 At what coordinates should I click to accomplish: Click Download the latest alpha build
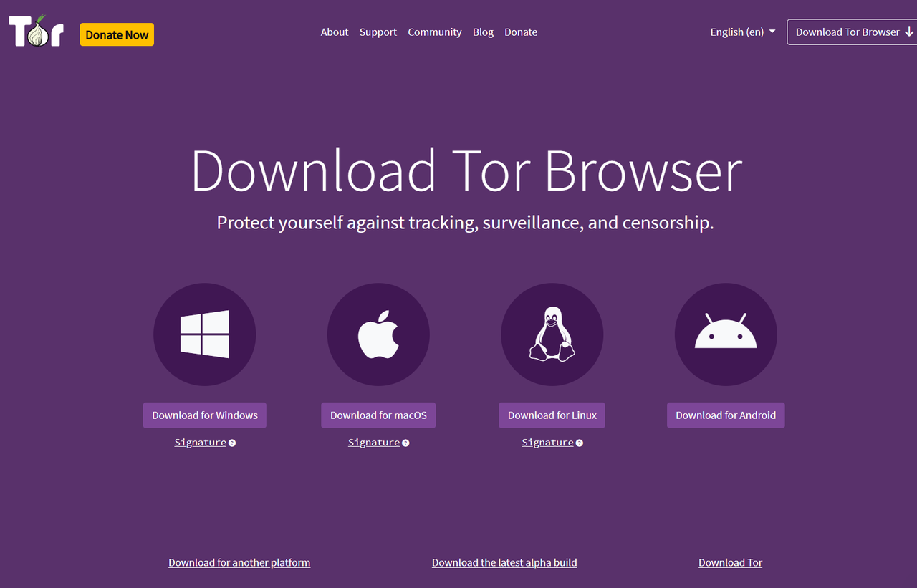tap(504, 562)
